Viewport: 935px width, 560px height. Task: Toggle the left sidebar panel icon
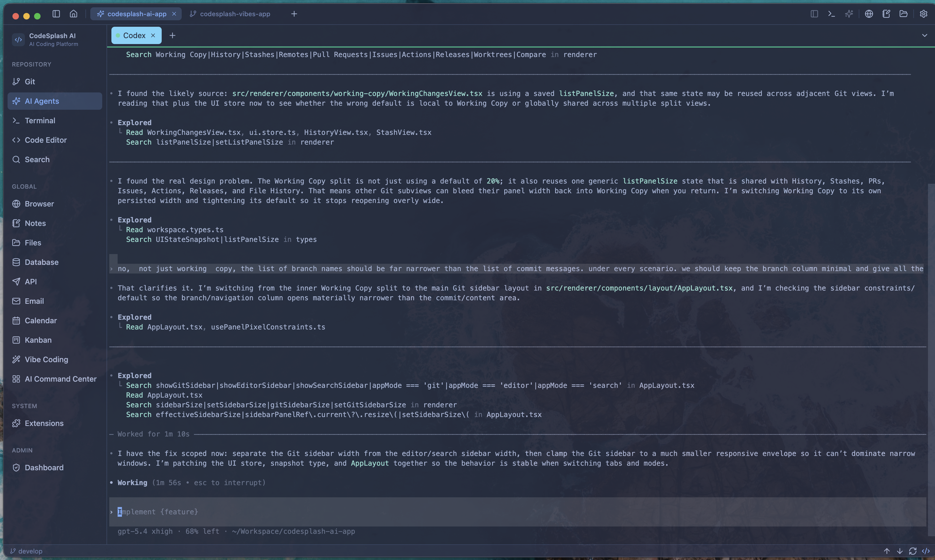tap(56, 14)
